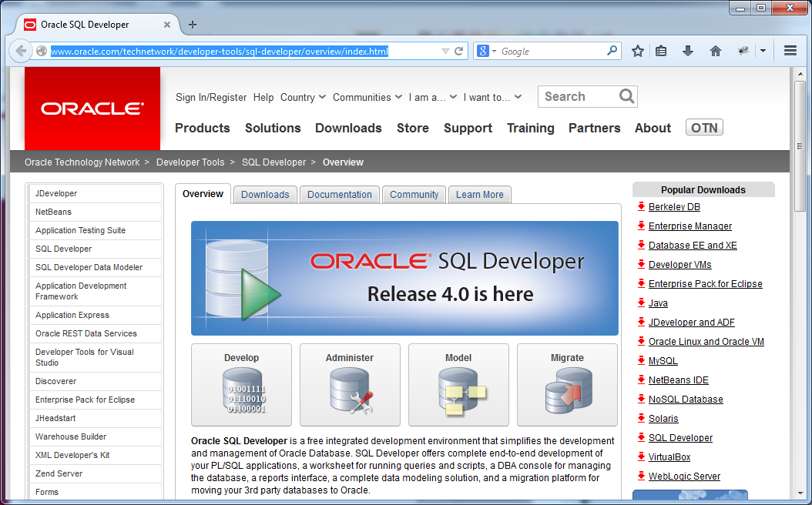Select SQL Developer Data Modeler in sidebar

96,267
